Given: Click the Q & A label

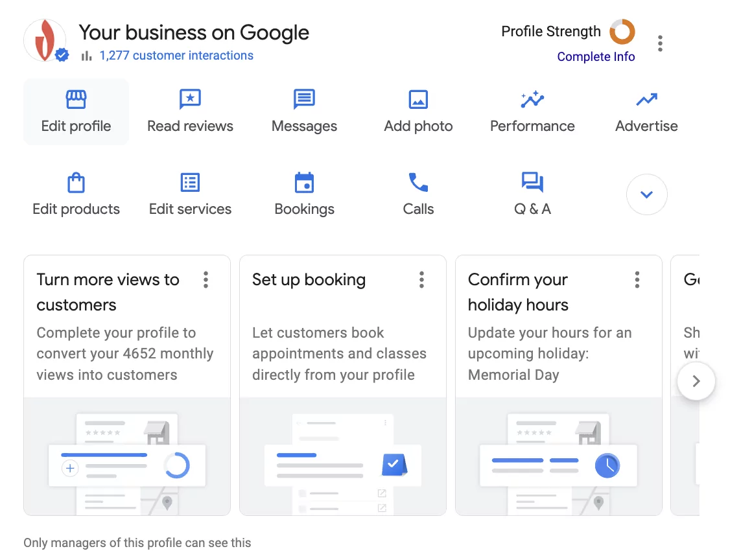Looking at the screenshot, I should [x=532, y=209].
